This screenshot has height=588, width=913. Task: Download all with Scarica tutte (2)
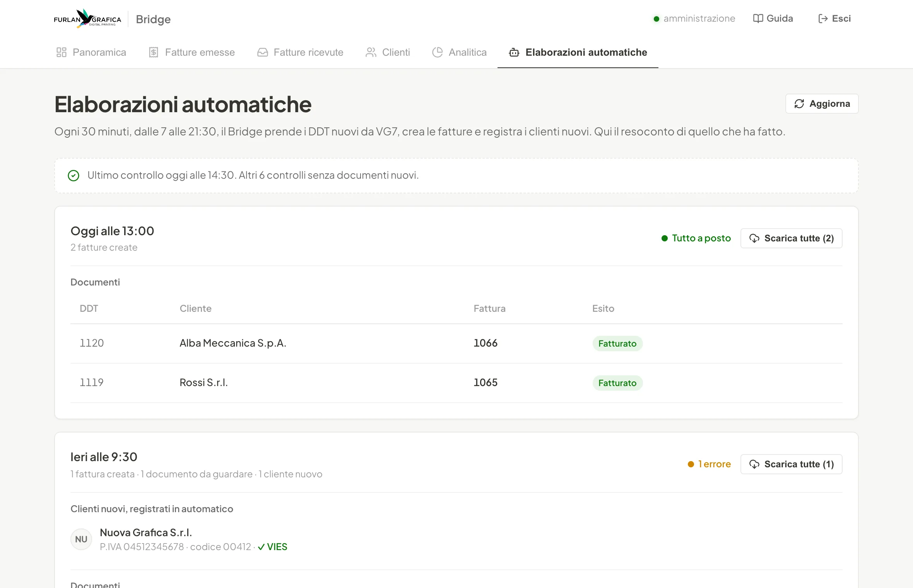[x=792, y=238]
